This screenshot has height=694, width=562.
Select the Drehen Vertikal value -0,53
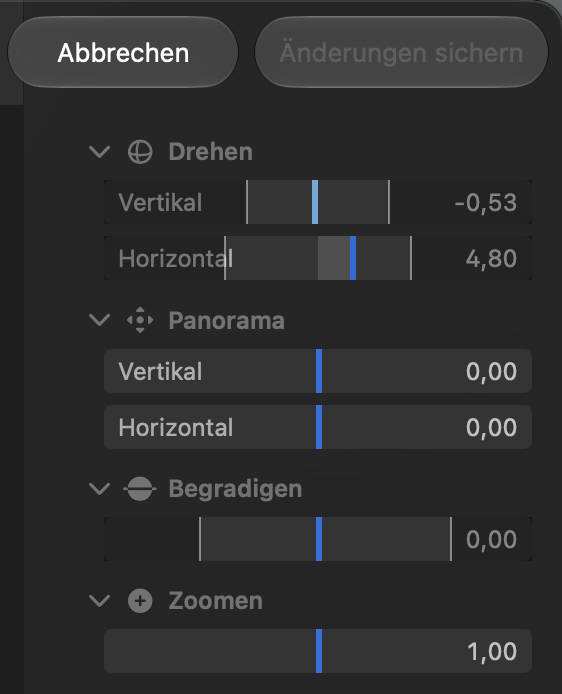485,203
